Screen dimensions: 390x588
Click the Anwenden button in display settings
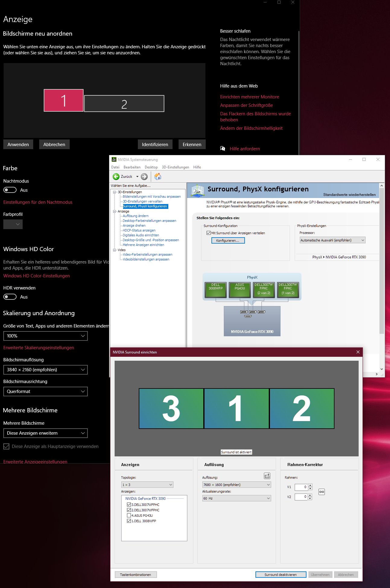pyautogui.click(x=18, y=144)
